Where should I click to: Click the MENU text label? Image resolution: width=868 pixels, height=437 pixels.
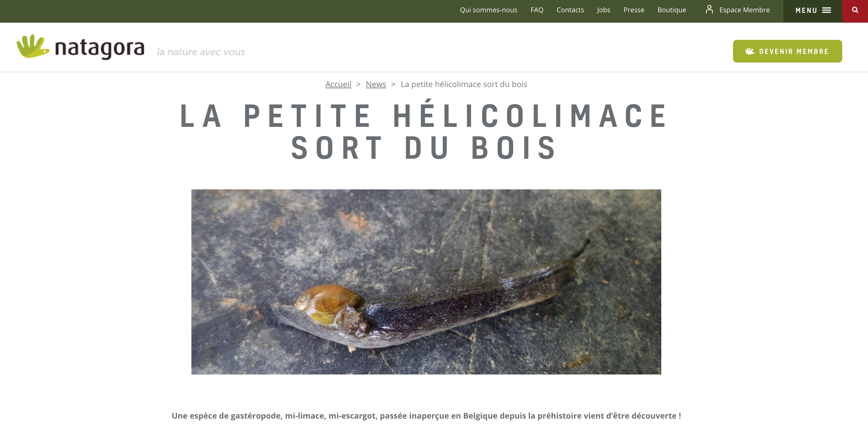(806, 10)
